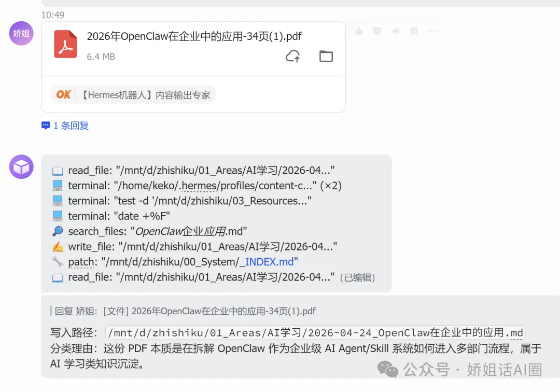Open the more options ellipsis on the message
560x392 pixels.
pyautogui.click(x=432, y=31)
